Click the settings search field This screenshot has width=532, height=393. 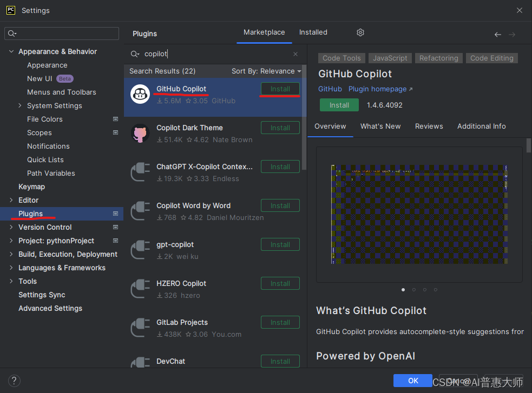62,34
